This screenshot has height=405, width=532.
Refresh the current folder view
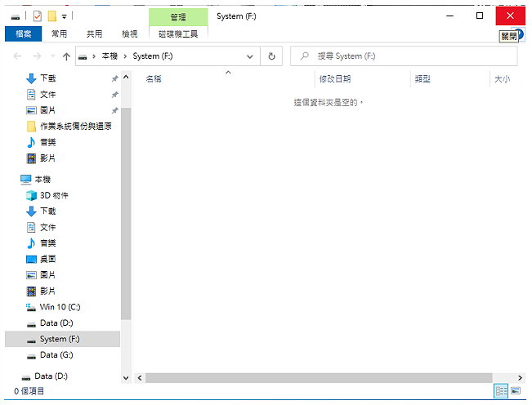(x=271, y=56)
